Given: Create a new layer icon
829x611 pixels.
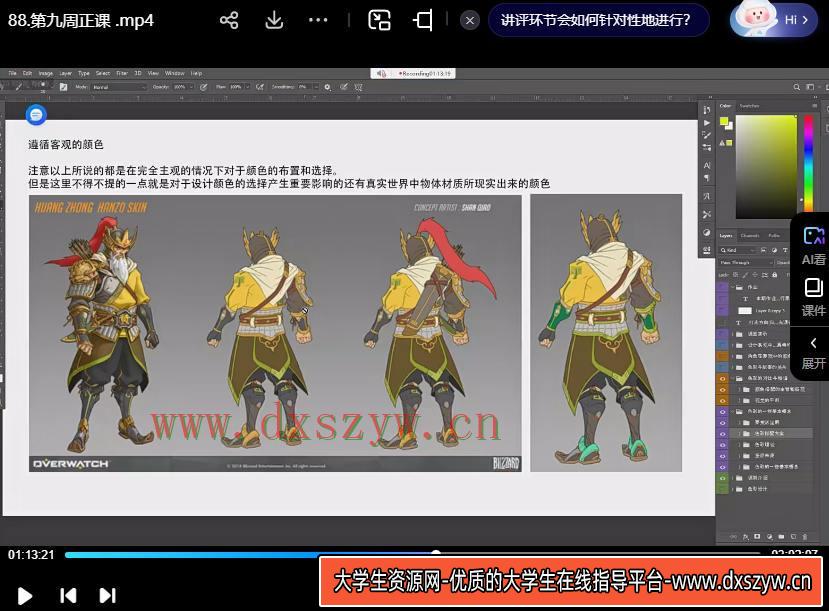Looking at the screenshot, I should [x=794, y=536].
